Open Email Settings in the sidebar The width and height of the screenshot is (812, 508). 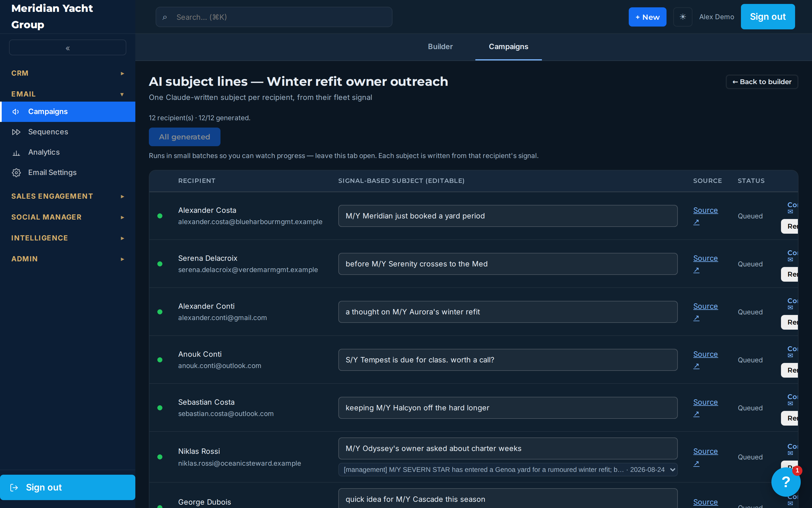pyautogui.click(x=67, y=172)
